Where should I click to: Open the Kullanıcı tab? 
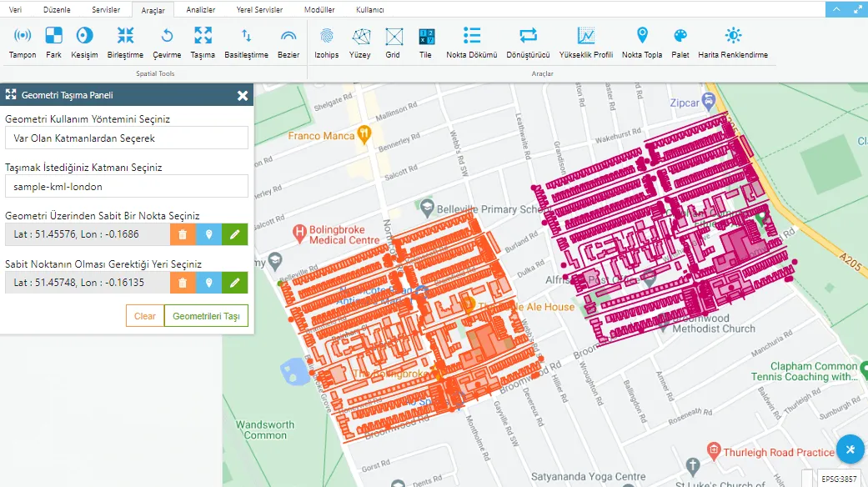point(369,9)
